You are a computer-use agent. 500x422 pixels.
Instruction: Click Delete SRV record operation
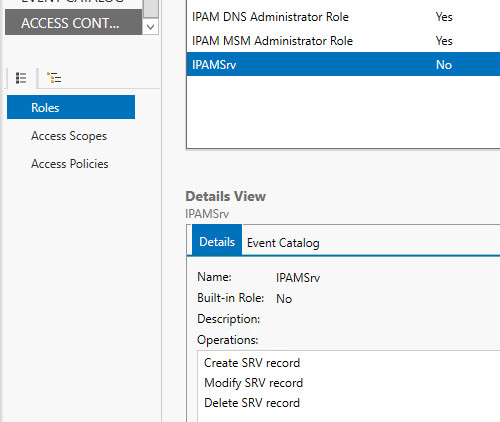(252, 403)
